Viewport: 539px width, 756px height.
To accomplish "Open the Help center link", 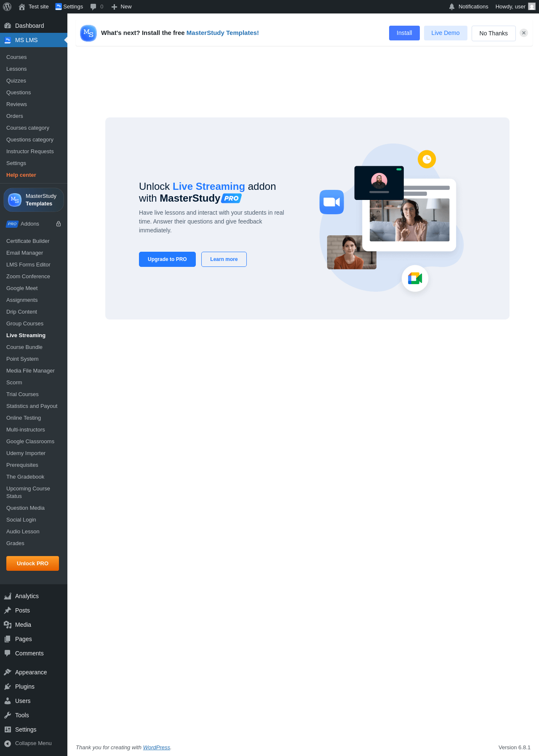I will [21, 175].
